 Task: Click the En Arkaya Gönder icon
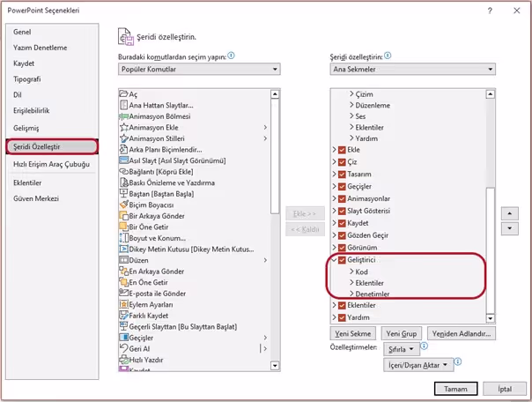click(124, 272)
